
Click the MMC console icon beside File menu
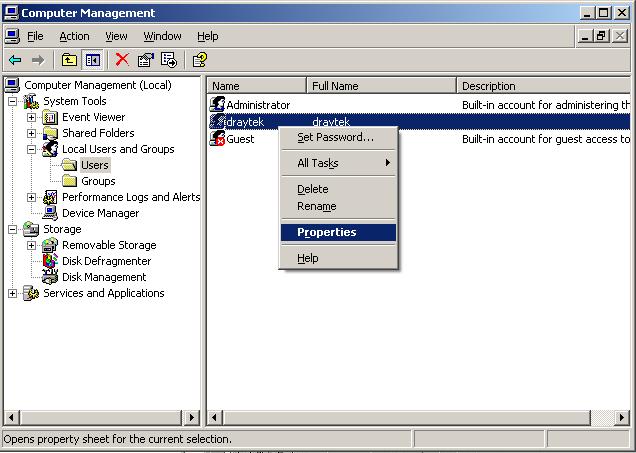(12, 36)
